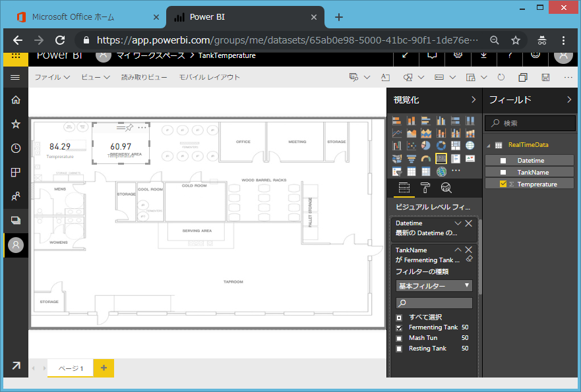The width and height of the screenshot is (581, 392).
Task: Select the donut chart visual
Action: tap(441, 146)
